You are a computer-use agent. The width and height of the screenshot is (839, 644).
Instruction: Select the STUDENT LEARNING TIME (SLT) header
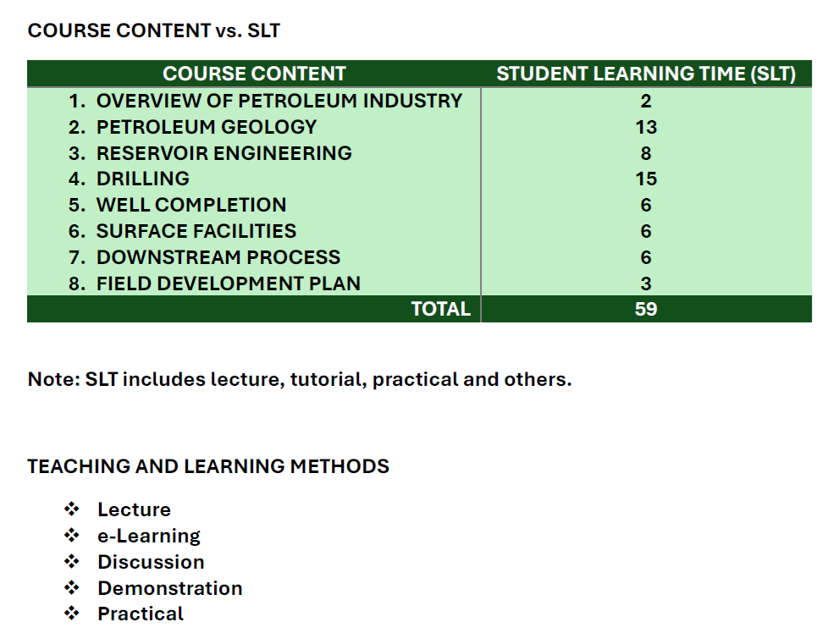645,74
